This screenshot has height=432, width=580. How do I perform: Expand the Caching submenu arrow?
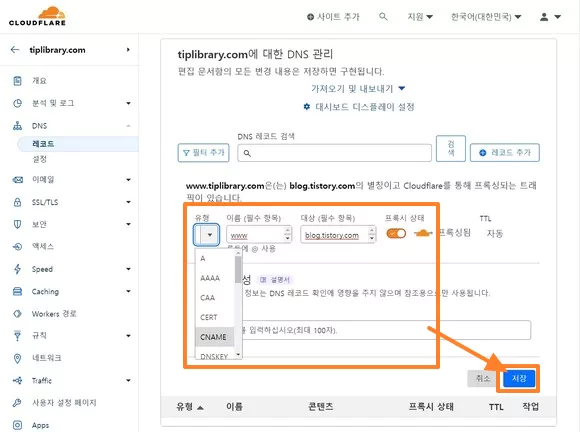(x=128, y=291)
